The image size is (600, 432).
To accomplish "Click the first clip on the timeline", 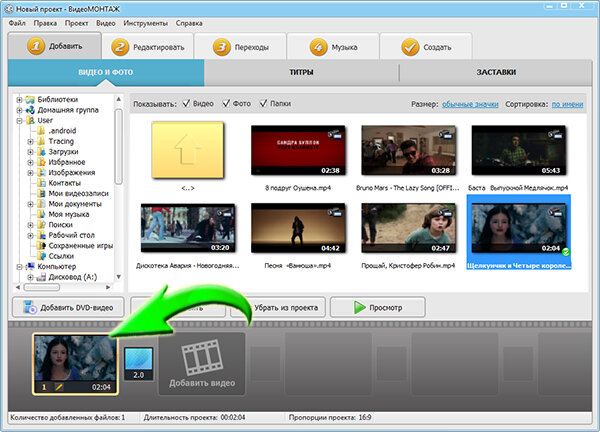I will [75, 364].
